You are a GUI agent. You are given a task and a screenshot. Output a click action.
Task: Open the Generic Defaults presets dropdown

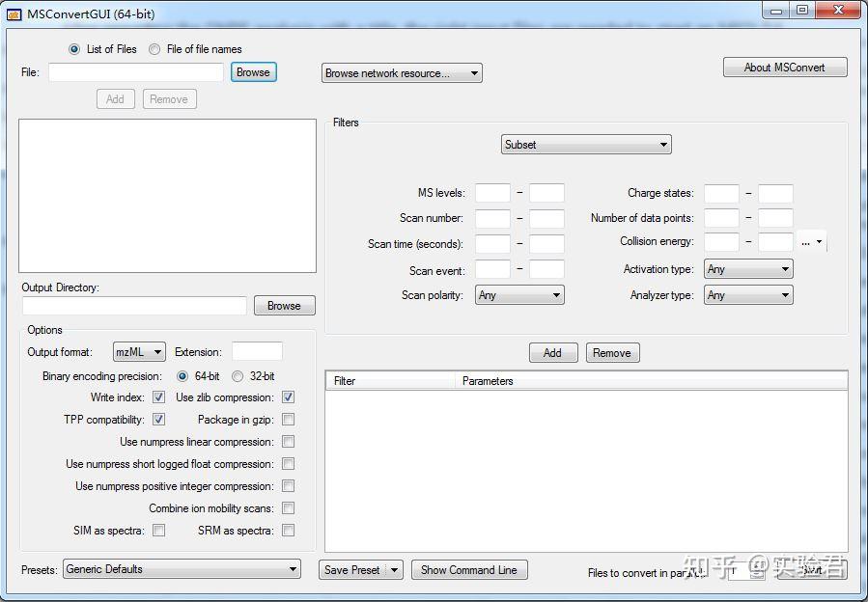coord(182,569)
